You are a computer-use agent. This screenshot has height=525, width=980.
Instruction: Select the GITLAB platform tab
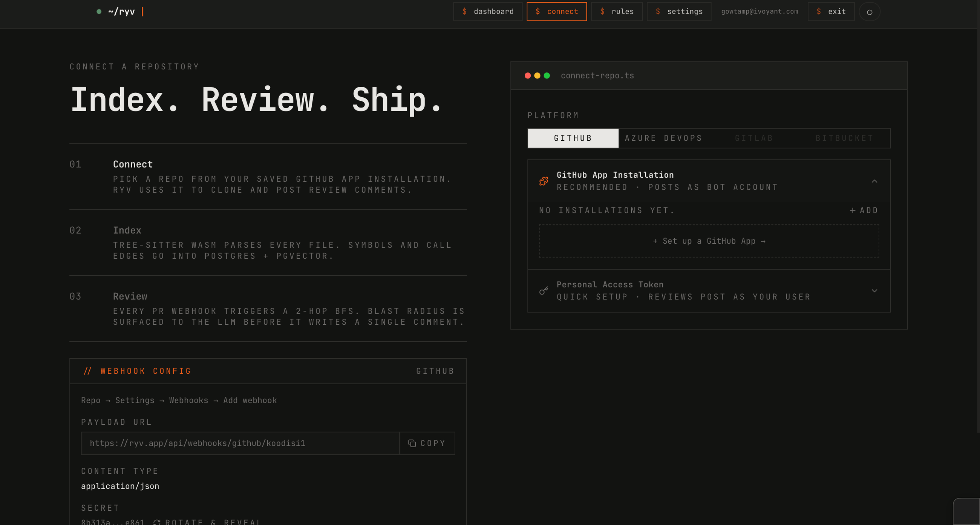click(754, 138)
